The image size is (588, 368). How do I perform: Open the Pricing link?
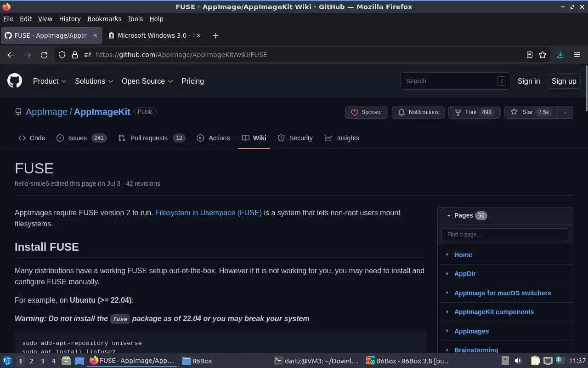(192, 81)
